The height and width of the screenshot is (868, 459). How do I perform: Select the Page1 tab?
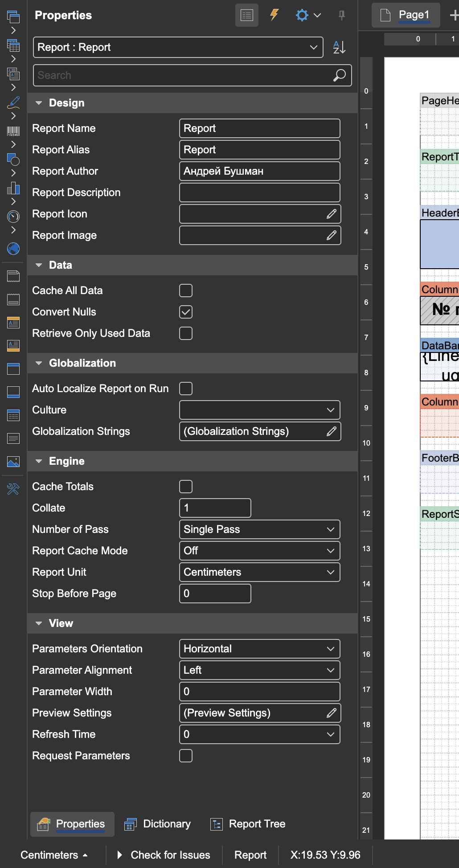point(406,15)
